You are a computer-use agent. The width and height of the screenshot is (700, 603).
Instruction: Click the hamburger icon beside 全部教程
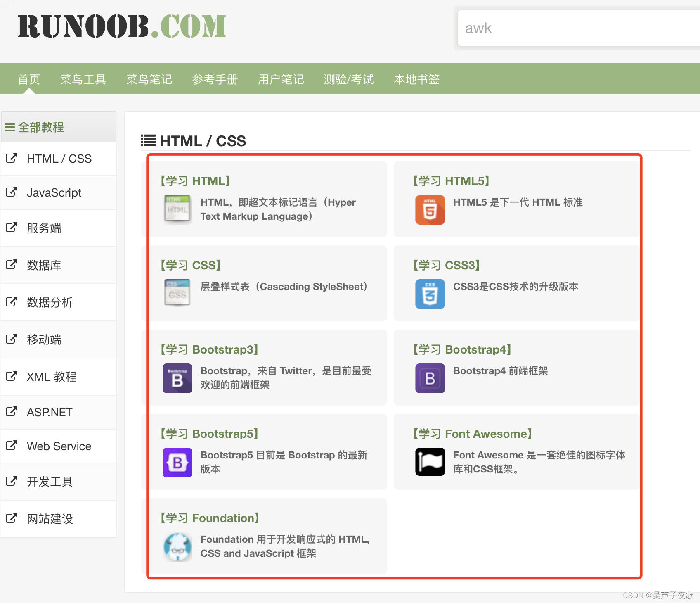[10, 127]
